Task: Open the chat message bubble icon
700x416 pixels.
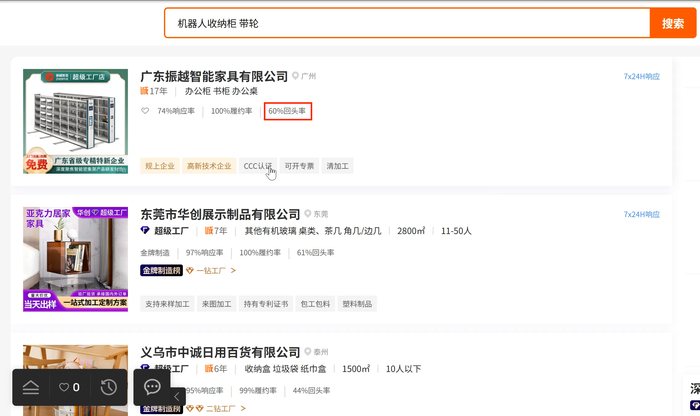Action: 152,386
